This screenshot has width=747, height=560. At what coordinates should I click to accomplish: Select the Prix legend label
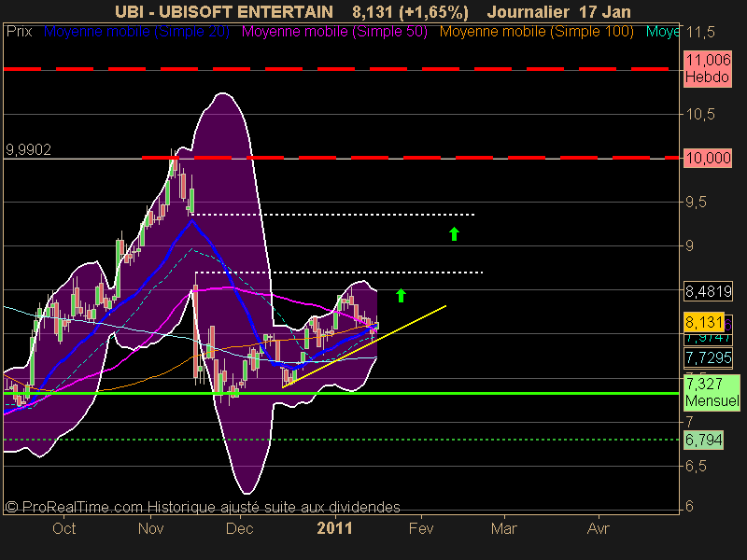point(19,32)
